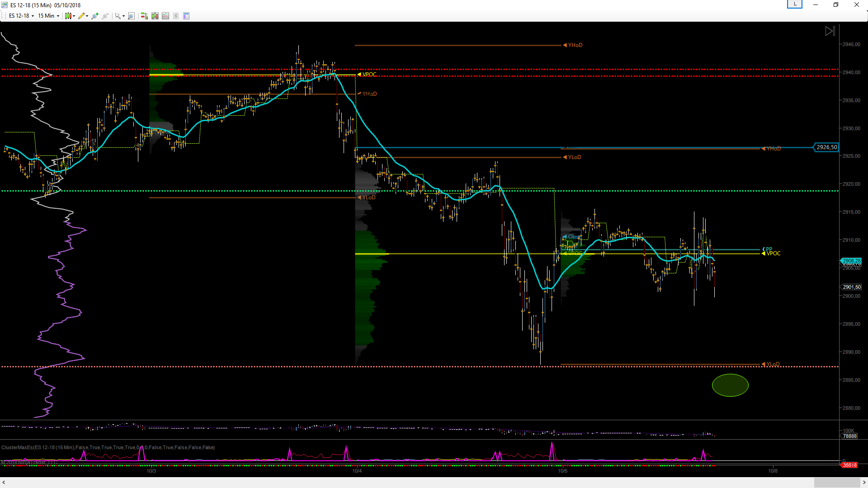Click the horizontal scrollbar left arrow
This screenshot has height=488, width=868.
(4, 483)
